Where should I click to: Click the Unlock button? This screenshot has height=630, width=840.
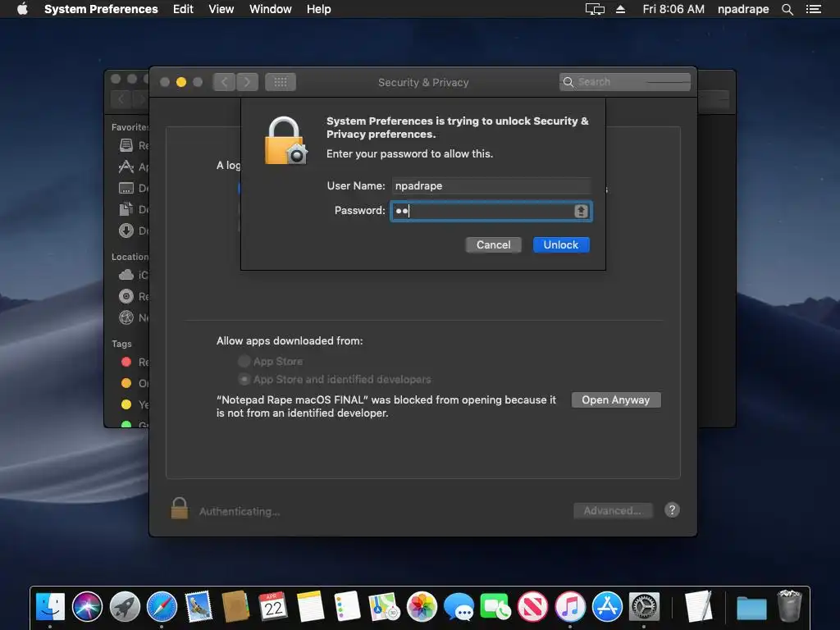click(x=561, y=244)
